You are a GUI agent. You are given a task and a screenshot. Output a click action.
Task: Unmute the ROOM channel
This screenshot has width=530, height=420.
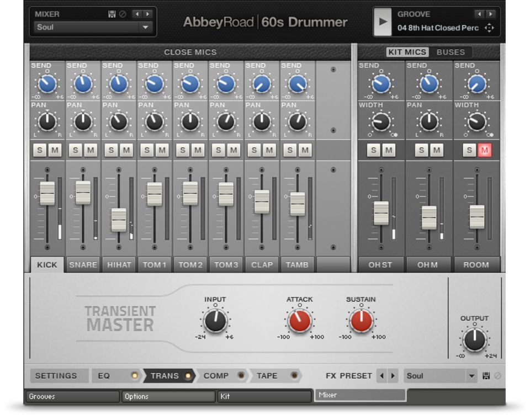tap(484, 150)
